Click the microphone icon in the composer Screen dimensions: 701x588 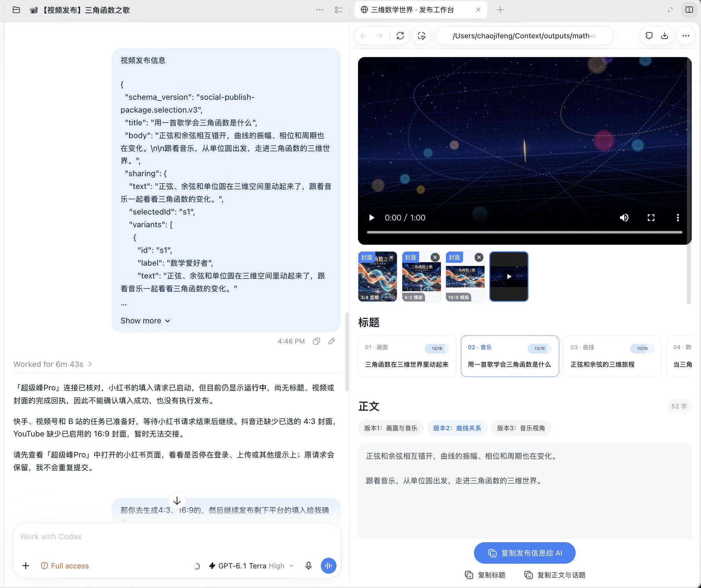coord(308,566)
